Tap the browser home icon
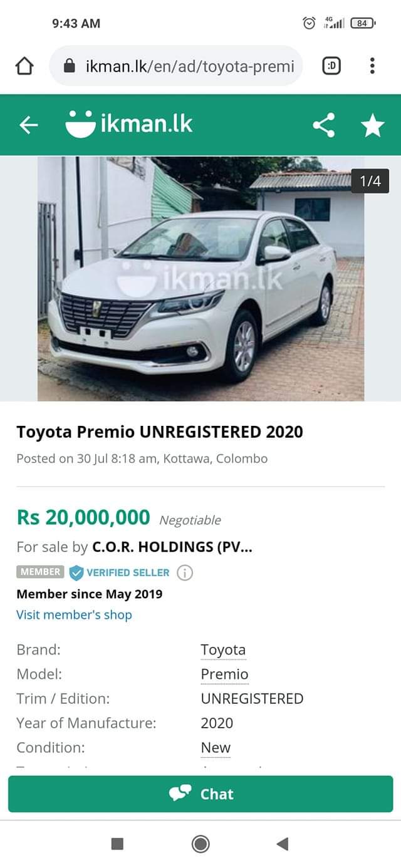 pyautogui.click(x=24, y=66)
